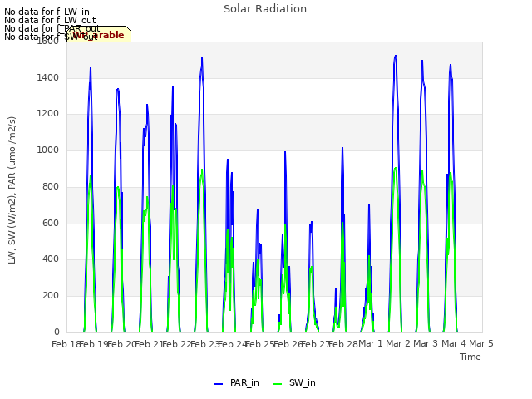The width and height of the screenshot is (532, 399).
Task: Click the Time x-axis label
Action: (470, 357)
